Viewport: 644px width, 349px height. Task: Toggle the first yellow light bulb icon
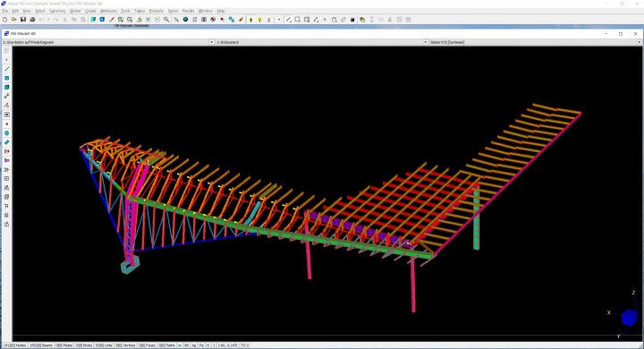tap(250, 20)
